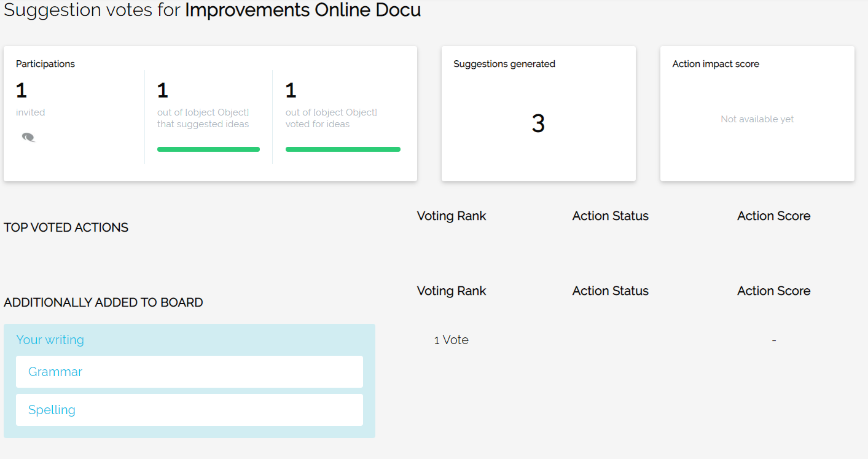The height and width of the screenshot is (459, 868).
Task: Click the green progress bar under suggested ideas
Action: (208, 149)
